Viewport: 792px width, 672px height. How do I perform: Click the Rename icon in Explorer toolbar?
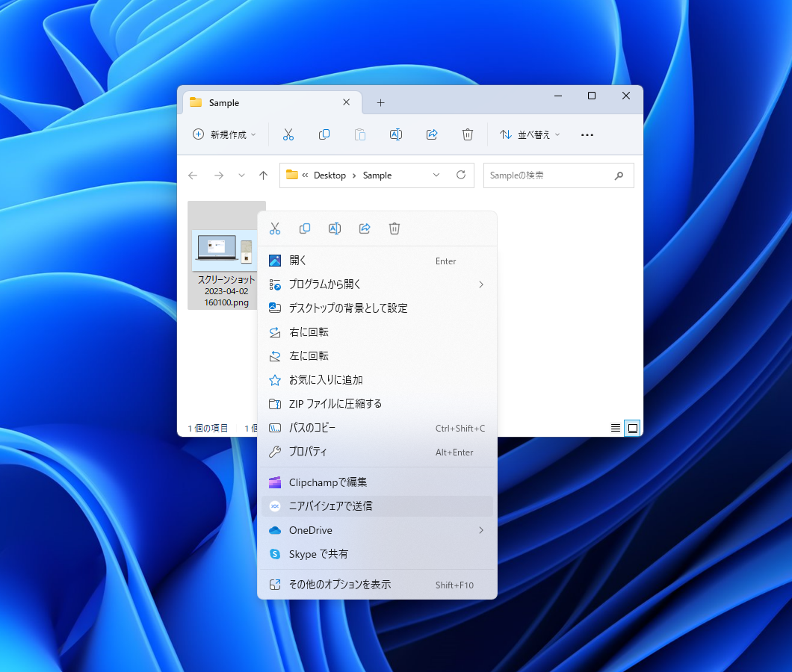pyautogui.click(x=396, y=134)
